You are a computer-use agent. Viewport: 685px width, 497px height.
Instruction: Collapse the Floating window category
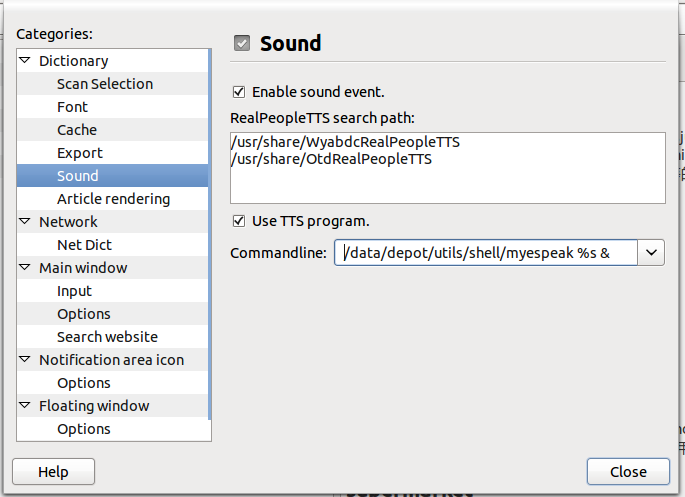25,406
